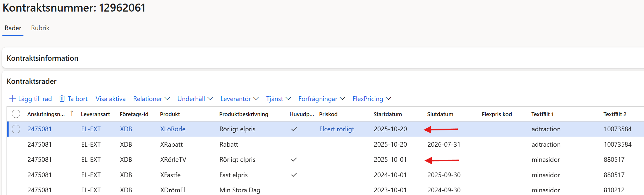The width and height of the screenshot is (644, 195).
Task: Click the trash icon for Ta bort
Action: (x=62, y=99)
